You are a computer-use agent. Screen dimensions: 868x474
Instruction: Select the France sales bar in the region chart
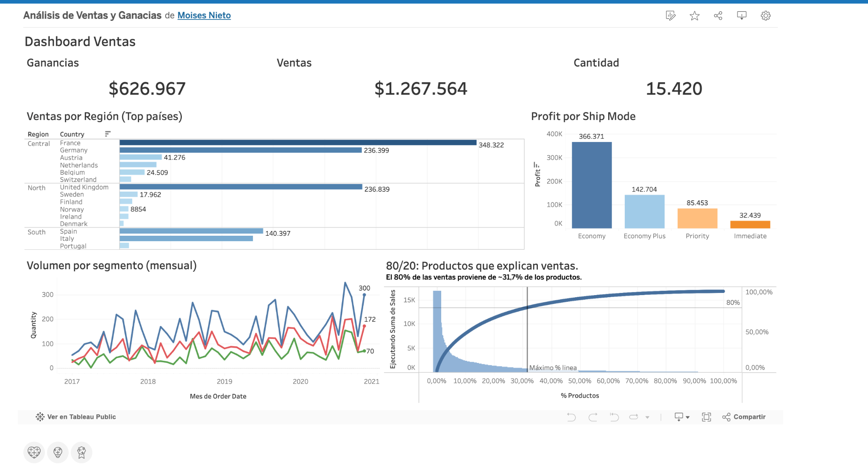pyautogui.click(x=297, y=143)
